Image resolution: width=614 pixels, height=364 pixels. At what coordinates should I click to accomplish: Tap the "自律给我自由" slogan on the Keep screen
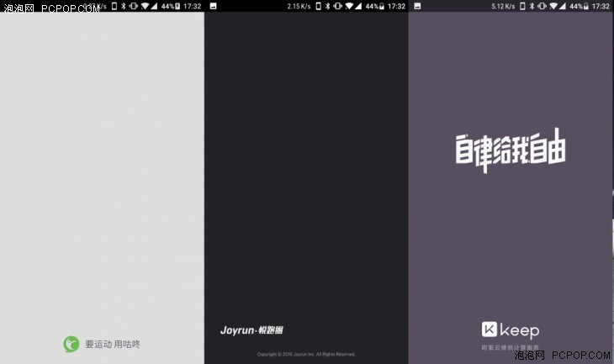(511, 150)
